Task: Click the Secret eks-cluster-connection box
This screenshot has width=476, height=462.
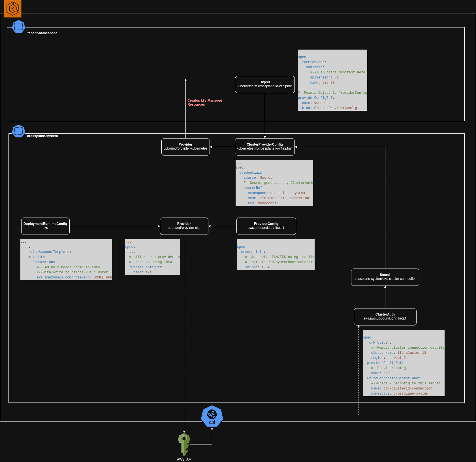Action: 385,277
